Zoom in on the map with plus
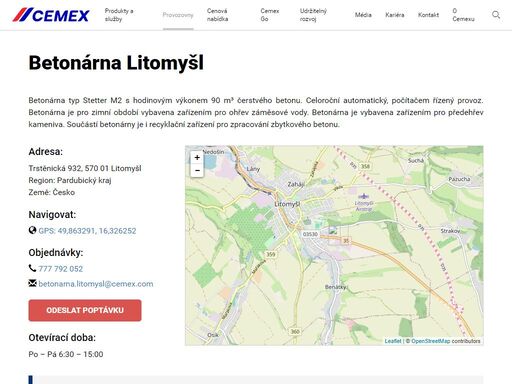This screenshot has height=384, width=512. click(197, 157)
